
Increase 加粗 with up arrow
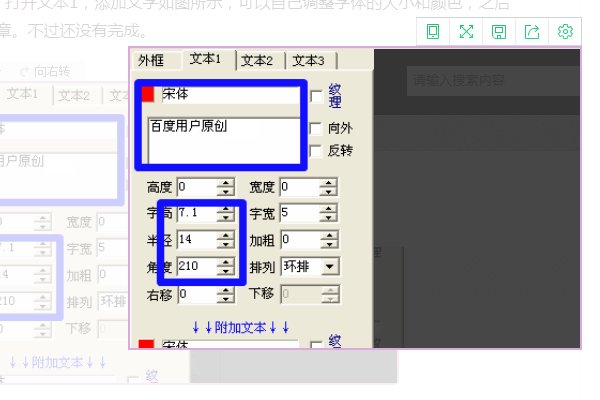[x=329, y=236]
